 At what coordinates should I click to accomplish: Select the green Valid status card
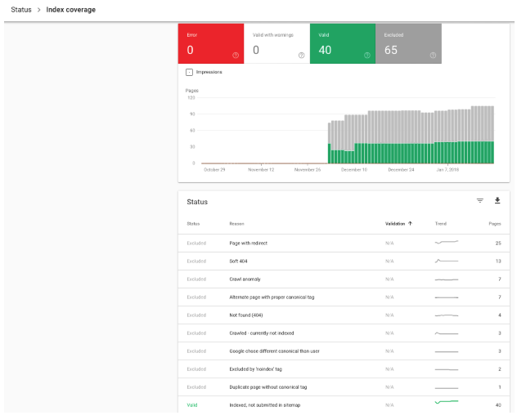click(342, 43)
